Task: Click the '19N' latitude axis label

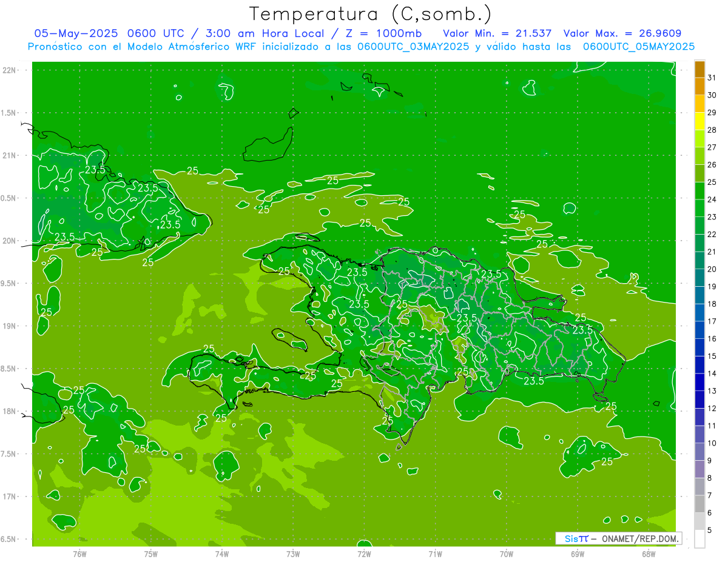Action: [x=10, y=326]
